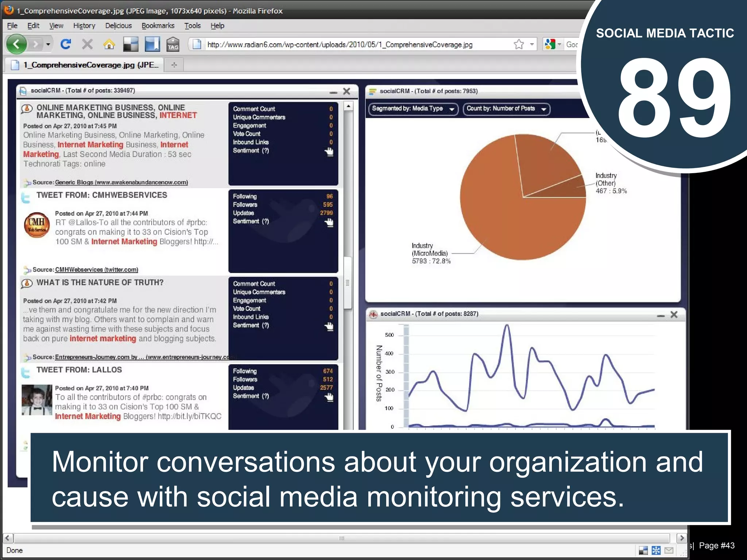Click the blog icon beside Nature of Truth title
747x560 pixels.
pos(26,283)
